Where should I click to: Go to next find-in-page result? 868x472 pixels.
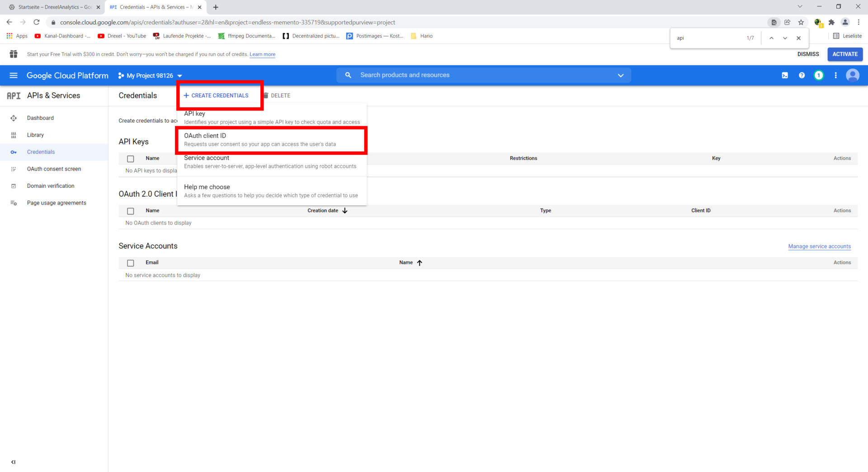coord(785,38)
